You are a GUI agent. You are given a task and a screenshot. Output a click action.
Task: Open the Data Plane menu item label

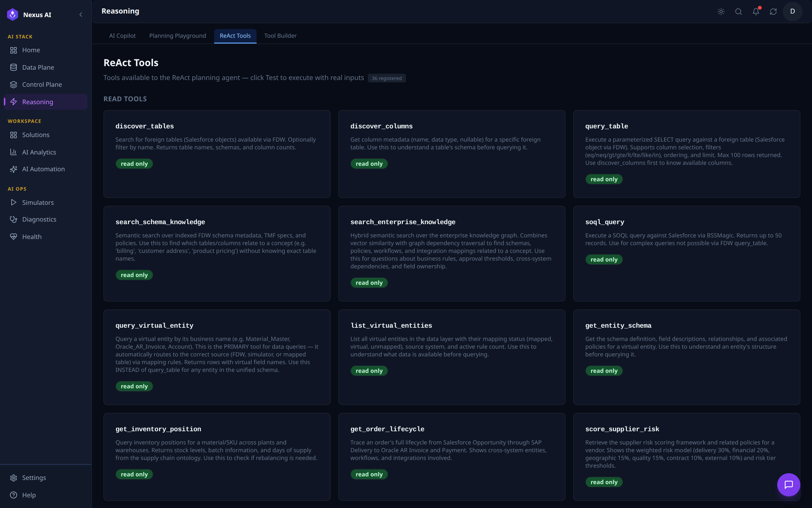(x=38, y=67)
